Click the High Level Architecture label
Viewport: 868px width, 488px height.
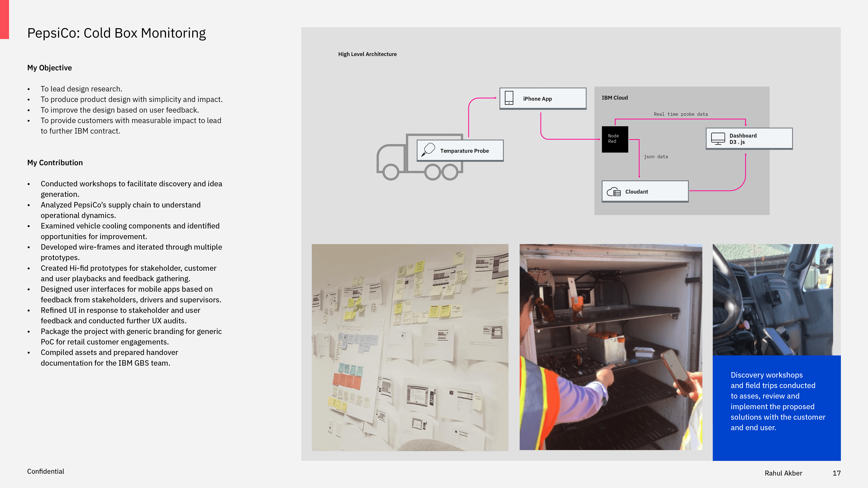click(x=367, y=54)
